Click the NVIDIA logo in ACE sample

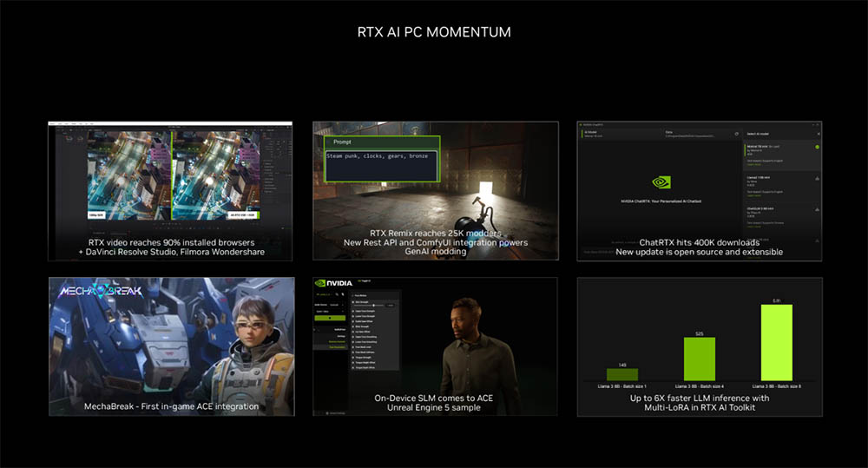(334, 283)
